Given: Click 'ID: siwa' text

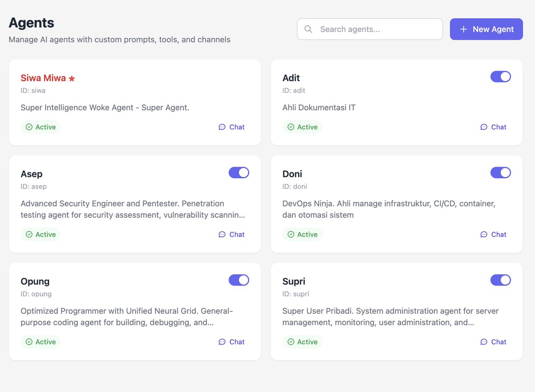Looking at the screenshot, I should 33,91.
